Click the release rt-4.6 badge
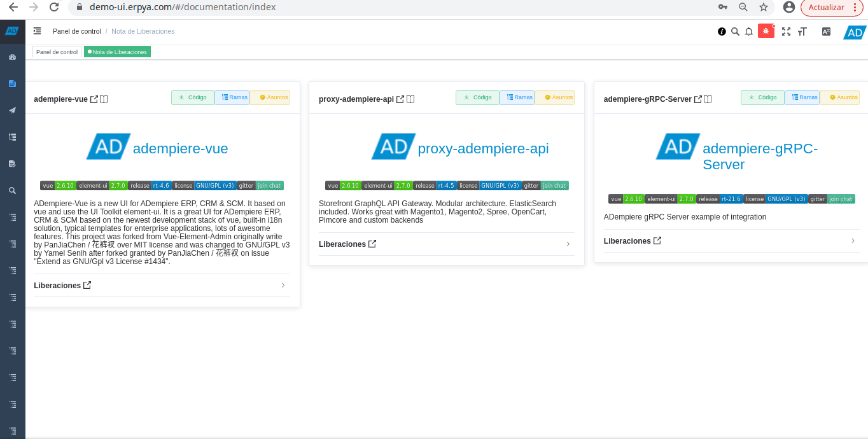 [x=150, y=186]
